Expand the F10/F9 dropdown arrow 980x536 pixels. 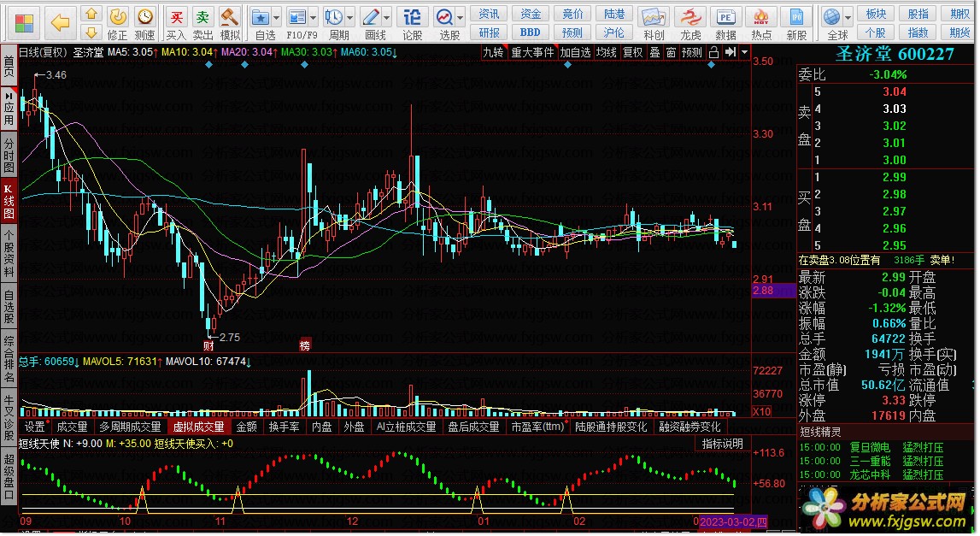313,17
